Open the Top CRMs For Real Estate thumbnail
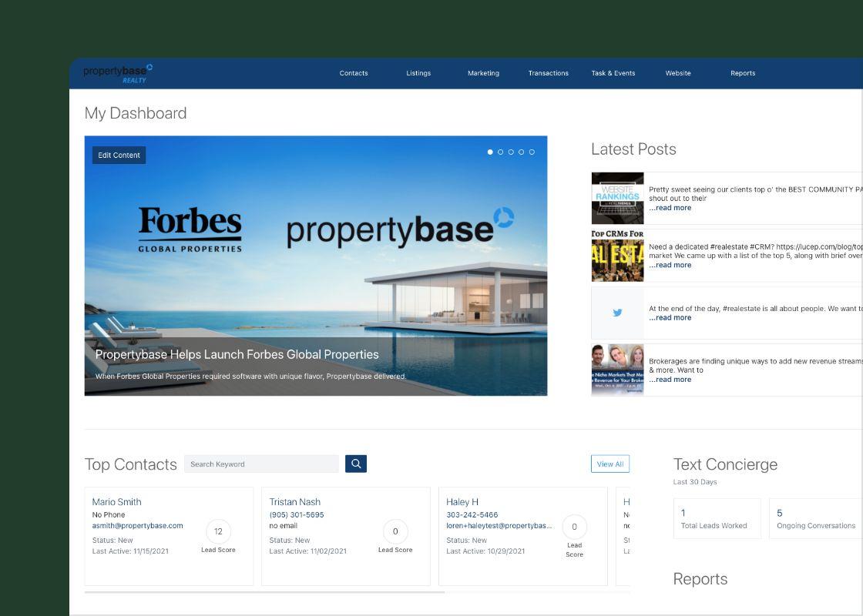The height and width of the screenshot is (616, 863). [x=617, y=256]
